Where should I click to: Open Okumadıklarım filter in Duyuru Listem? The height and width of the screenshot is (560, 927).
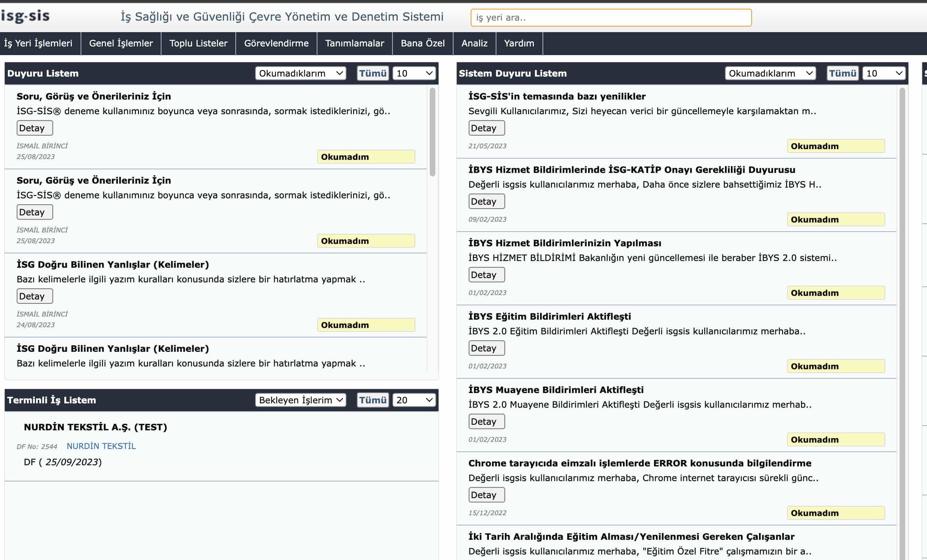pos(300,73)
